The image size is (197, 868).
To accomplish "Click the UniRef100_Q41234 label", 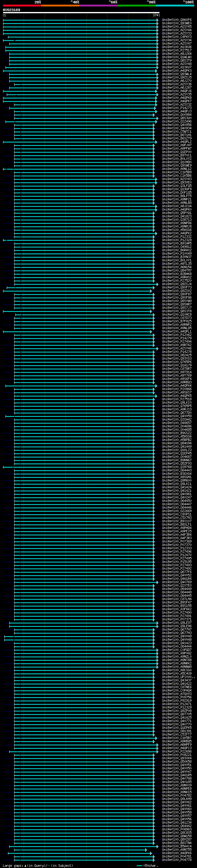I will click(x=176, y=822).
